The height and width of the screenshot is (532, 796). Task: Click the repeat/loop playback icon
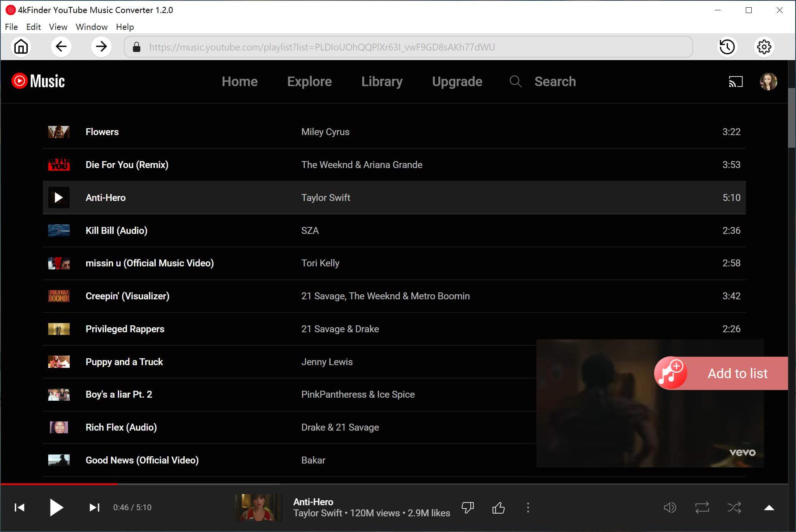tap(702, 508)
